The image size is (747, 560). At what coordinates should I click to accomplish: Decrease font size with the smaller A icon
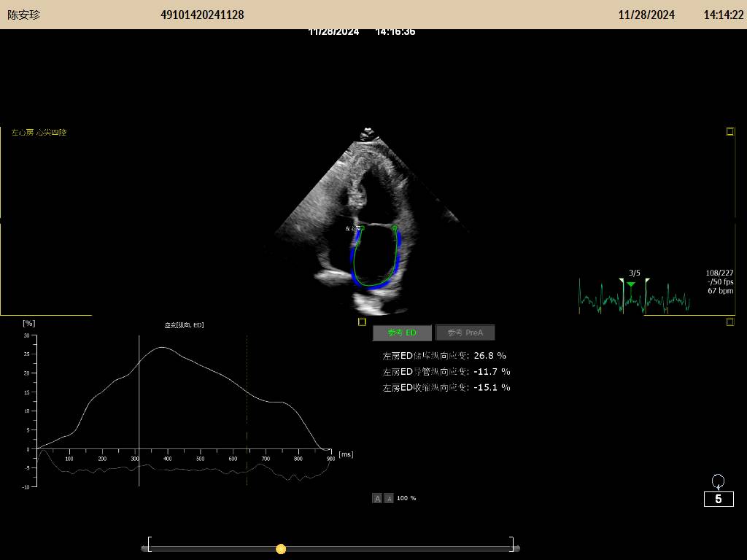[x=389, y=498]
